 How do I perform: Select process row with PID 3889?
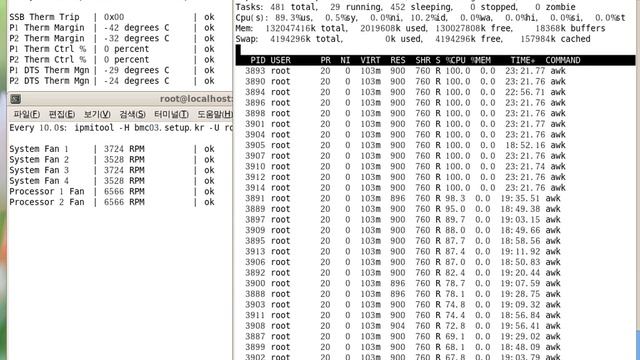403,209
